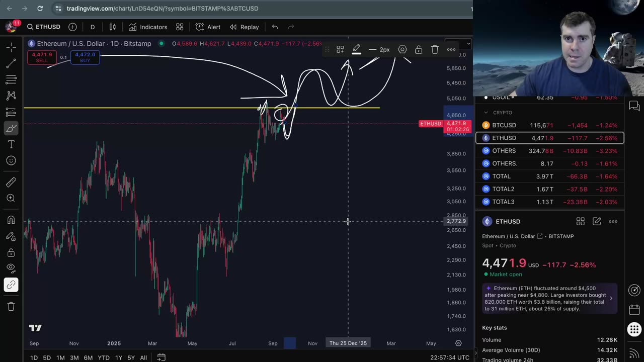Click the remove objects trash icon in sidebar
Screen dimensions: 644x362
pyautogui.click(x=11, y=306)
